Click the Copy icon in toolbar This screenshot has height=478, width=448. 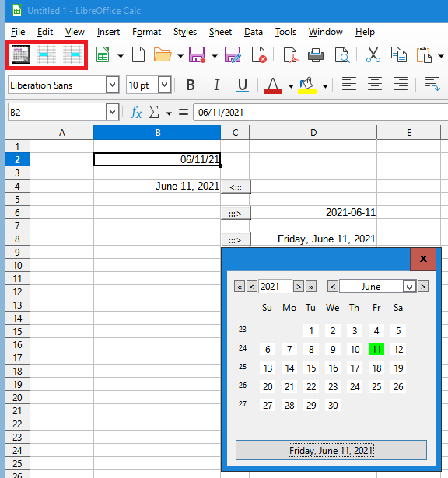(x=399, y=55)
